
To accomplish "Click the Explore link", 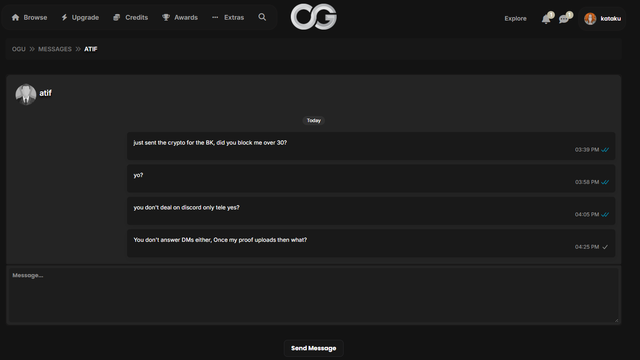I will (x=515, y=19).
